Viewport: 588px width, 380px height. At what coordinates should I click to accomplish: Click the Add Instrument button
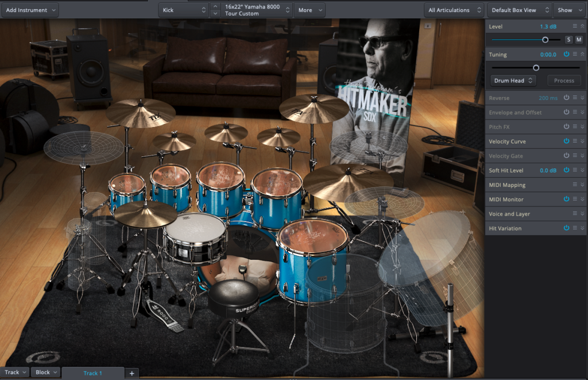[30, 10]
